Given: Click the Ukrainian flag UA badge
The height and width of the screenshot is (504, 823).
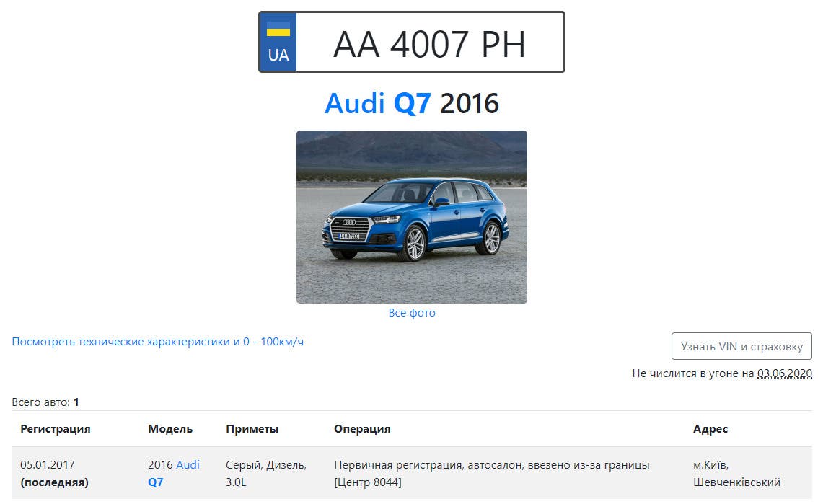Looking at the screenshot, I should pyautogui.click(x=278, y=42).
